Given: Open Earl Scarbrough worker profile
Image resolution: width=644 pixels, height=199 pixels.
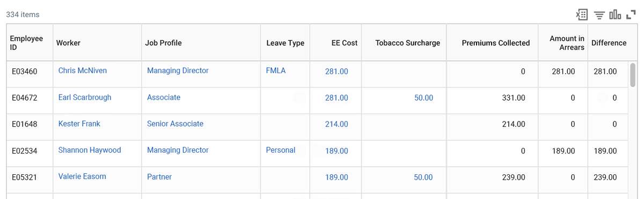Looking at the screenshot, I should click(x=85, y=97).
